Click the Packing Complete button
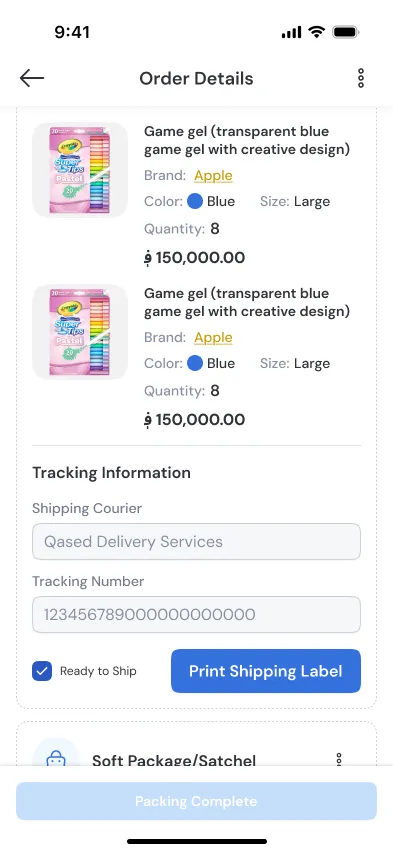 click(196, 801)
